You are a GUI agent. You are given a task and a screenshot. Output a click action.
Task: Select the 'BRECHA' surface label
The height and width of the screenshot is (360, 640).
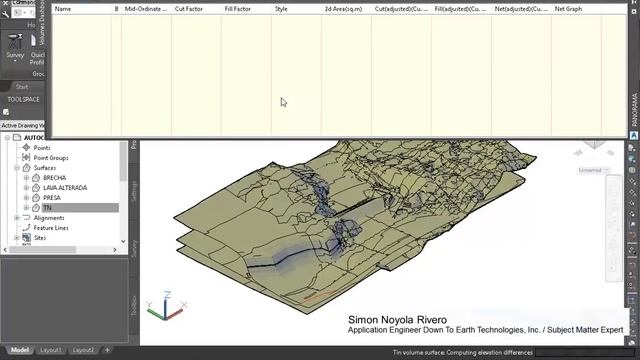(x=54, y=178)
